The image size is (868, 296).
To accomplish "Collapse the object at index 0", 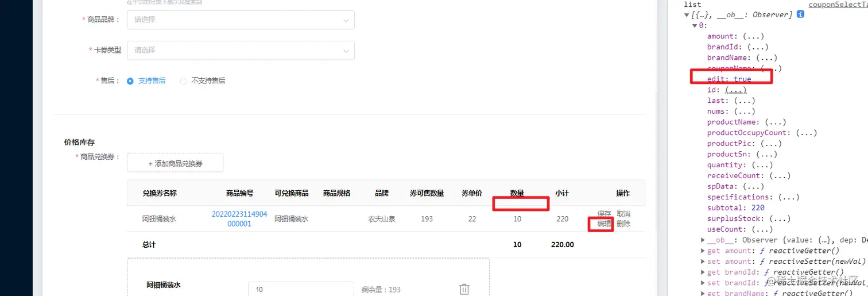I will tap(695, 25).
